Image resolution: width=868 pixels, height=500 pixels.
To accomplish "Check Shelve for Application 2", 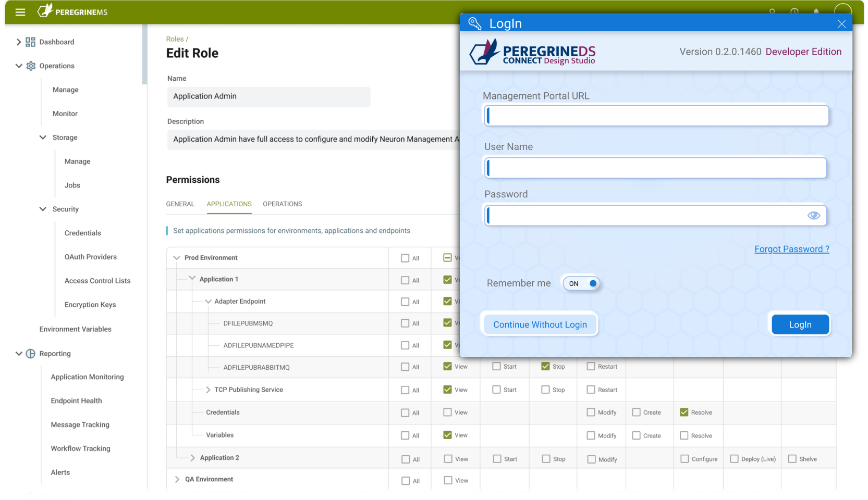I will [792, 459].
